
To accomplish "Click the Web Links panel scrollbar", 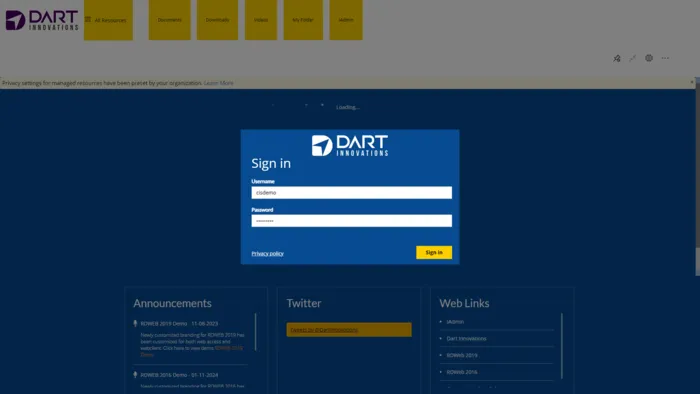I will (562, 346).
